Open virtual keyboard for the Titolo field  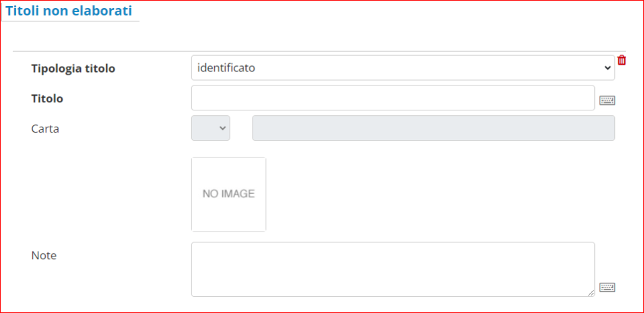point(607,101)
